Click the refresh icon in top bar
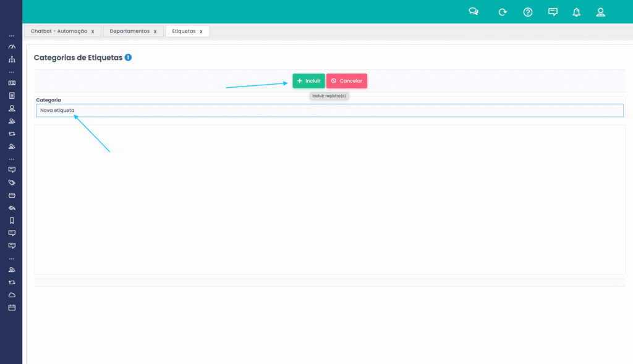 point(503,12)
